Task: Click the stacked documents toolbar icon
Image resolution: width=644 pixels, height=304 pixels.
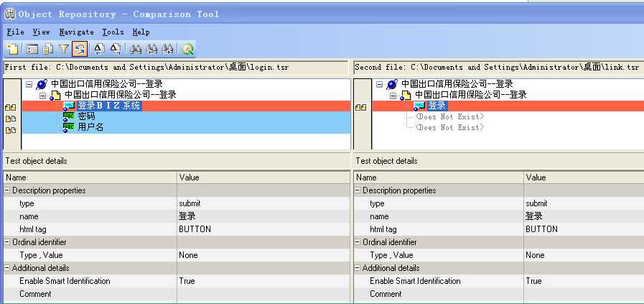Action: point(48,50)
